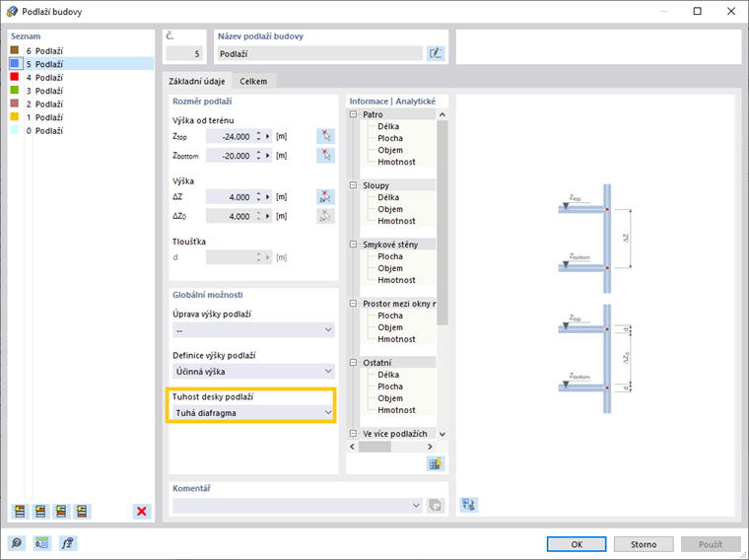Click Objem under Ostatní in tree
Screen dimensions: 749x560
point(390,398)
